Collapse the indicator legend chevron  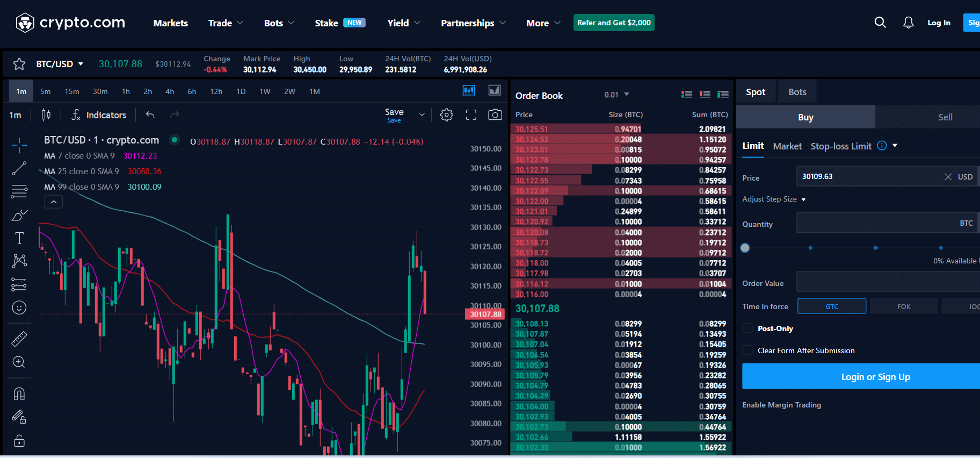54,202
